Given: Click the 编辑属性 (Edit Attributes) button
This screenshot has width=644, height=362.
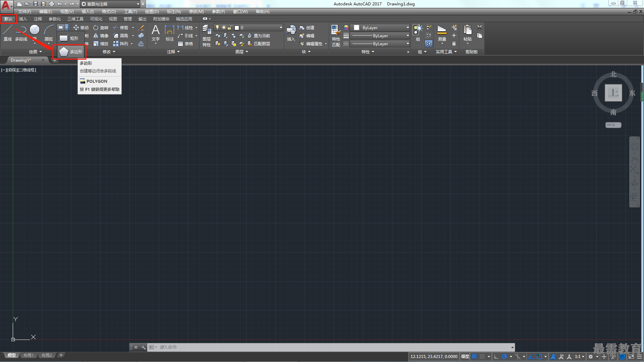Looking at the screenshot, I should pos(311,44).
